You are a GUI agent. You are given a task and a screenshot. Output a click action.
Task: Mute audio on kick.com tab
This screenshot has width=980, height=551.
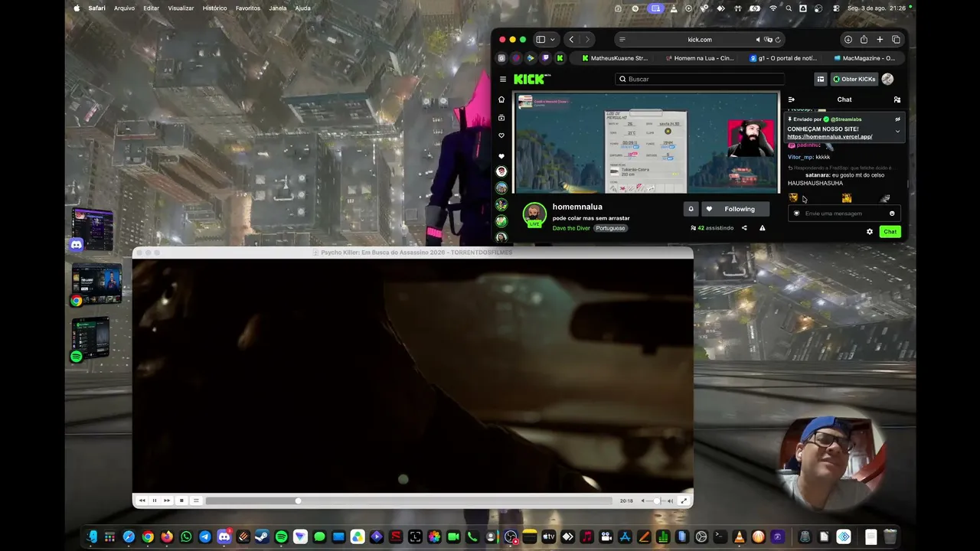point(759,40)
